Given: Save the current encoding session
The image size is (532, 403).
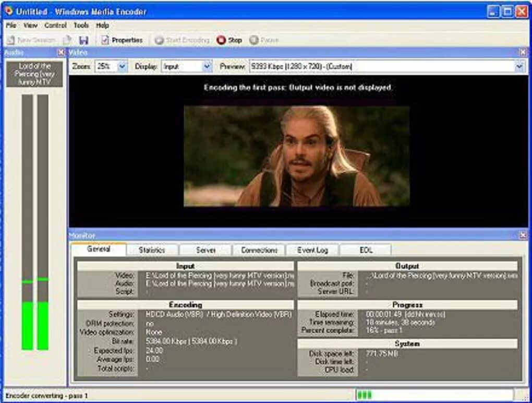Looking at the screenshot, I should click(83, 40).
